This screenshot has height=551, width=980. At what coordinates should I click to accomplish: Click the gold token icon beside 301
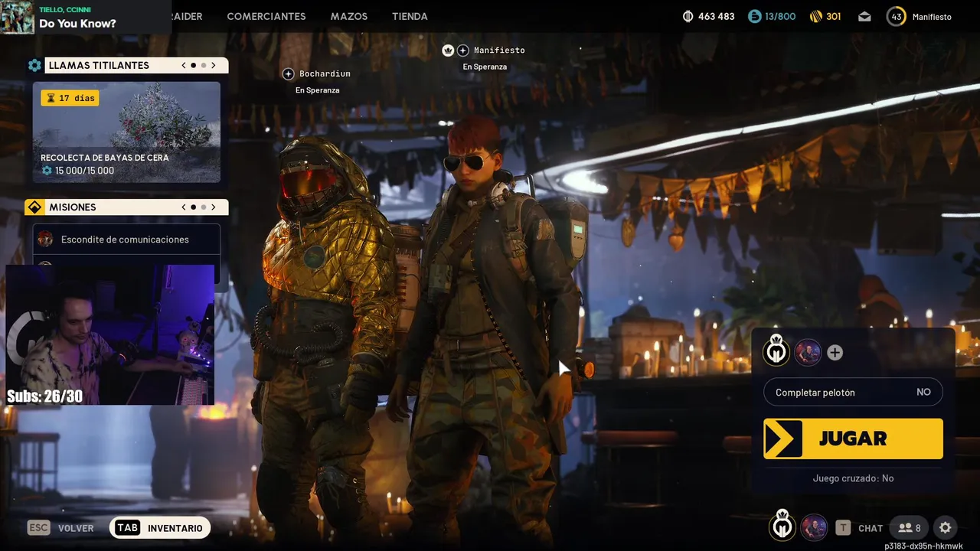click(x=815, y=16)
